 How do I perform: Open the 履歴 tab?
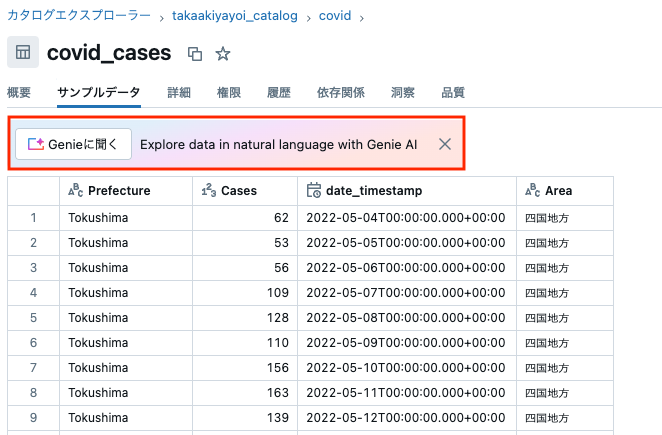pyautogui.click(x=279, y=92)
